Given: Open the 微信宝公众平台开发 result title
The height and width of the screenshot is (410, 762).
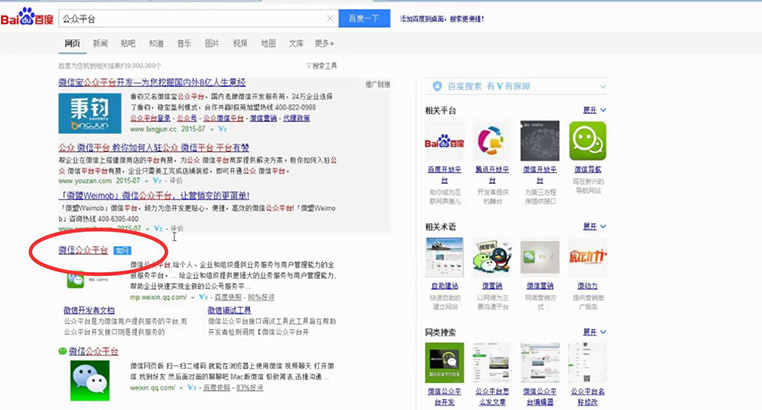Looking at the screenshot, I should (152, 83).
